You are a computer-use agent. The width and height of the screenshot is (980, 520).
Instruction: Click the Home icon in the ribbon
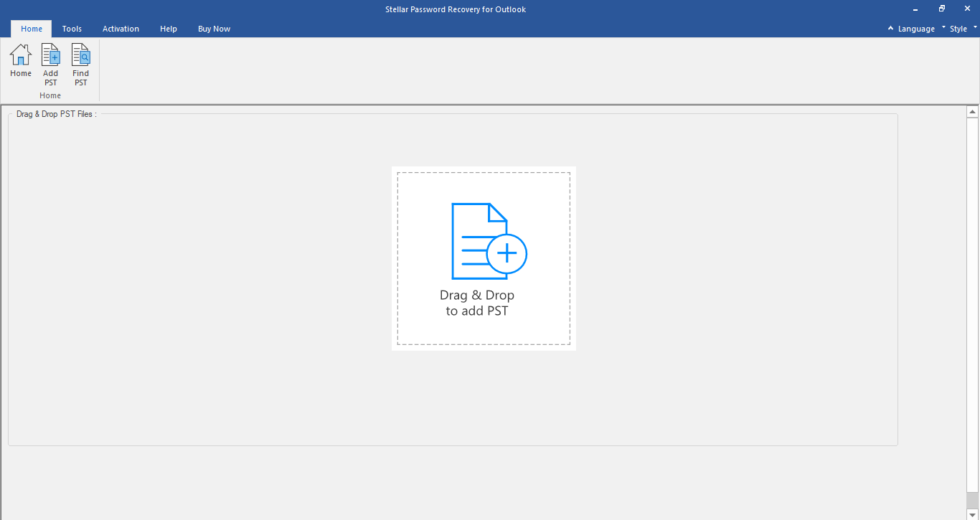[x=21, y=61]
